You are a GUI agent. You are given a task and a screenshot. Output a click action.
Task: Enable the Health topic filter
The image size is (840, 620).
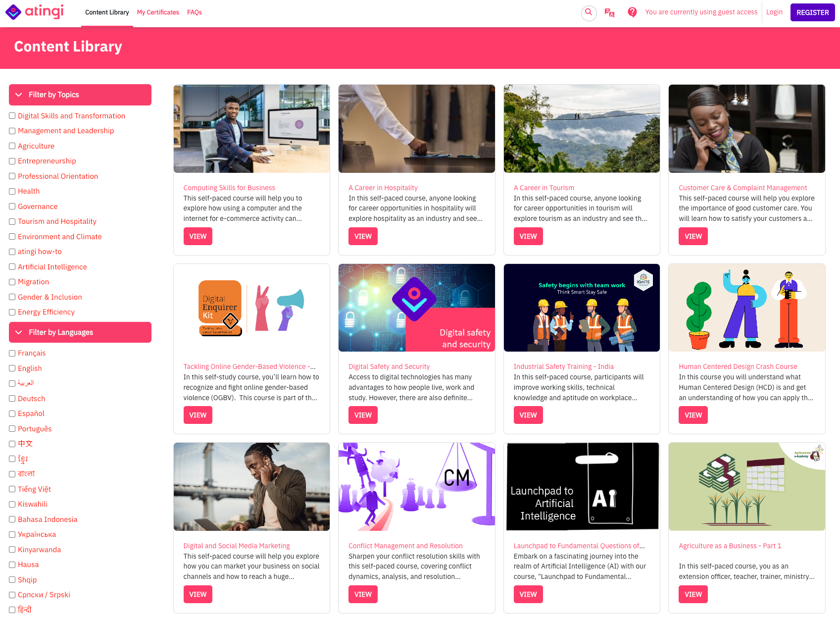click(x=12, y=191)
